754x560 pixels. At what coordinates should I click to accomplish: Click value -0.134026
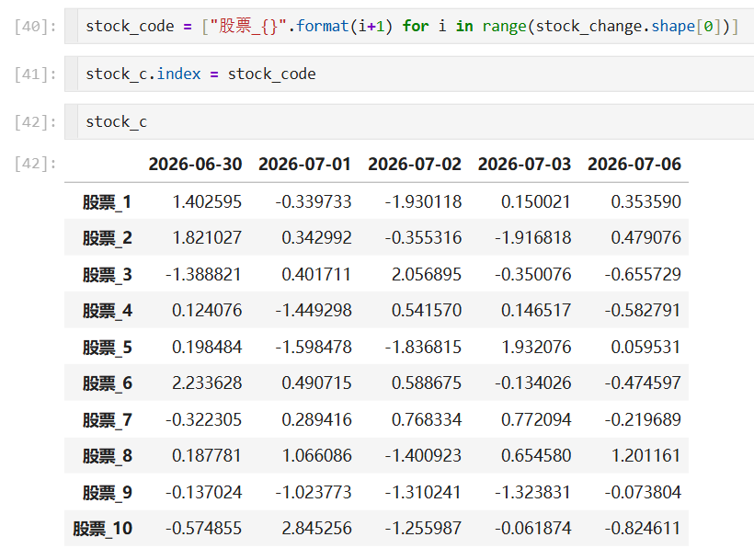pyautogui.click(x=532, y=383)
